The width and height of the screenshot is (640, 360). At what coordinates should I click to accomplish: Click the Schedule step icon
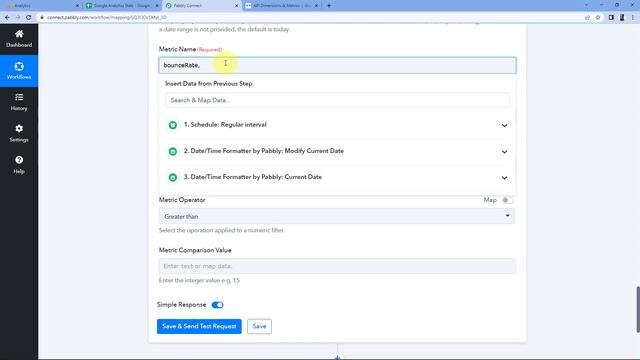173,125
